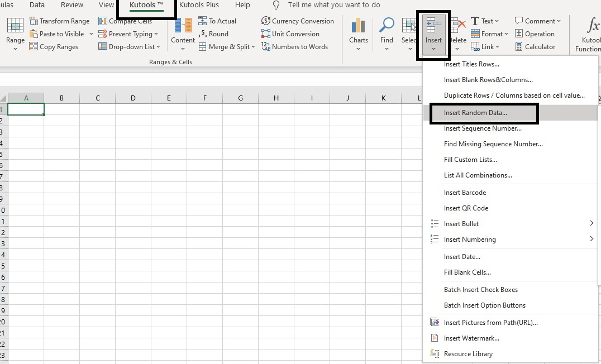Choose Insert Titles Rows menu item
The image size is (601, 364).
click(511, 64)
